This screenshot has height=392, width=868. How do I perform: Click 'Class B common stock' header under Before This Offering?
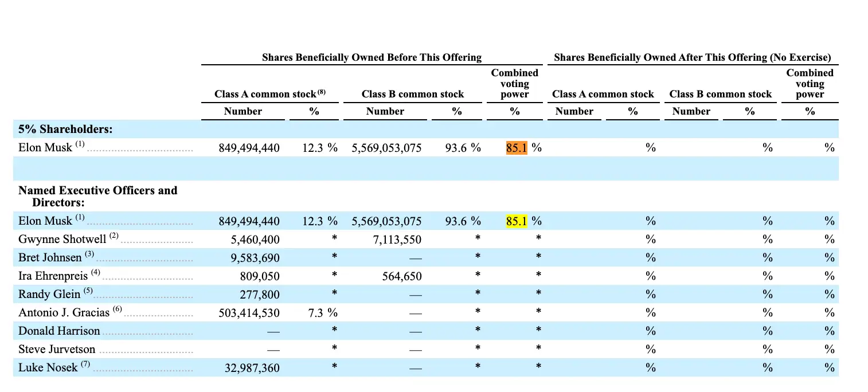click(413, 94)
